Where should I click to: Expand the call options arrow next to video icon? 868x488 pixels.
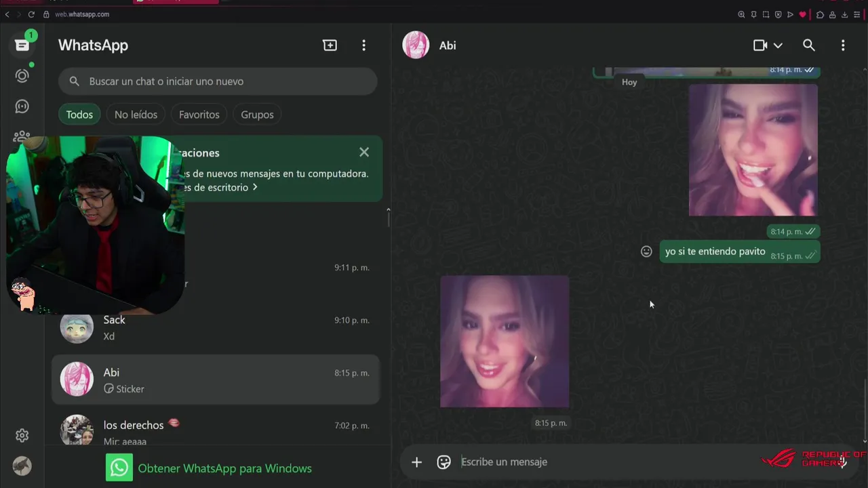pyautogui.click(x=778, y=45)
